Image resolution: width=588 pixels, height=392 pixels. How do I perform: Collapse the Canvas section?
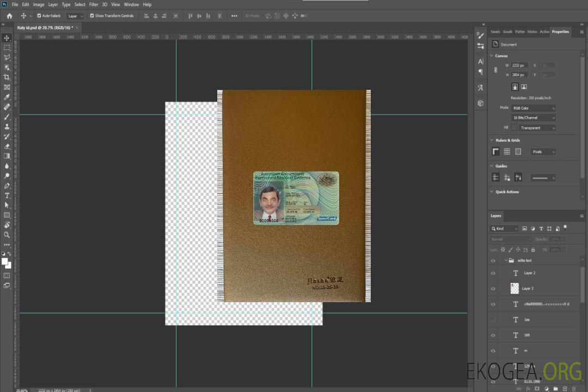point(492,56)
